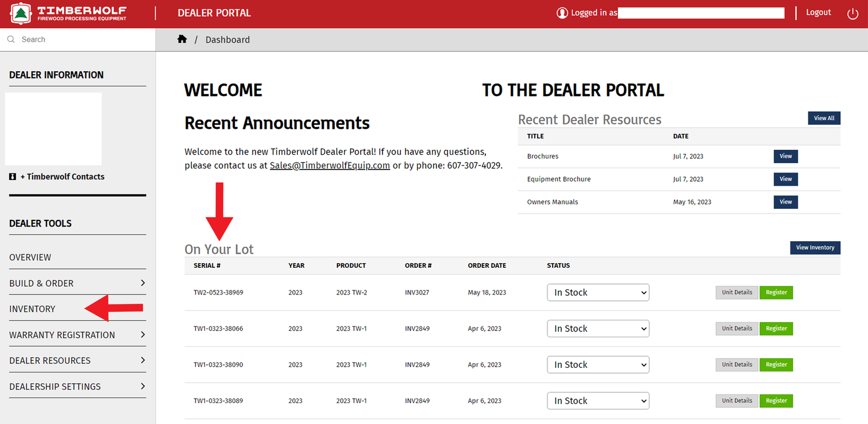Click the DEALER PORTAL header title
This screenshot has height=424, width=868.
coord(214,13)
